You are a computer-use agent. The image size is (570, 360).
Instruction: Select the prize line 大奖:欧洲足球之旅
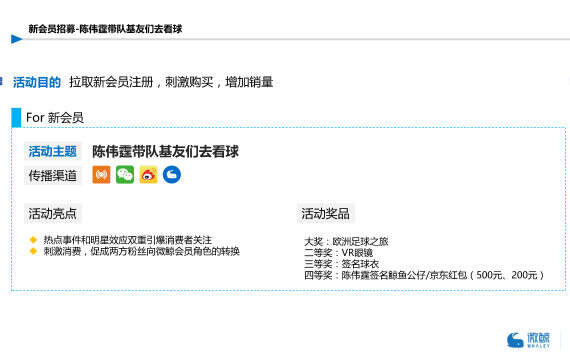346,241
